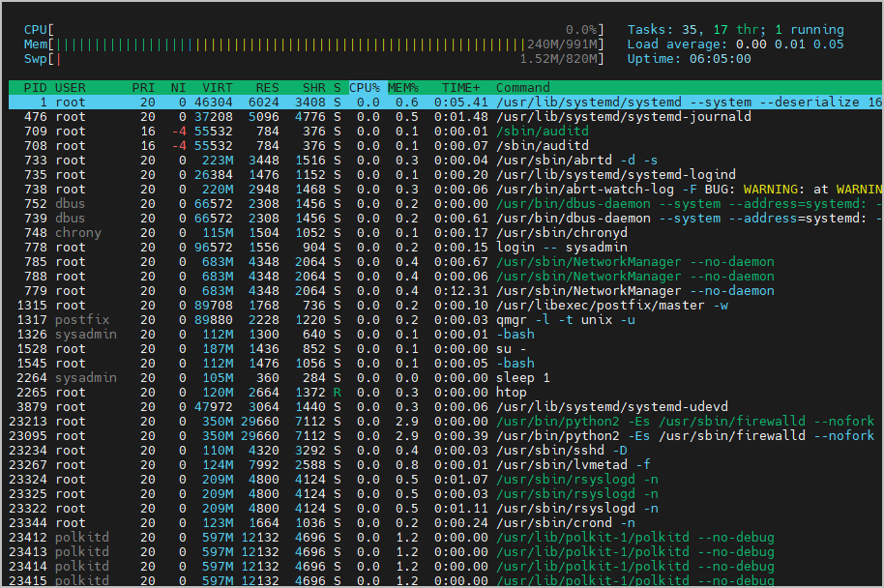Select the htop process row
The width and height of the screenshot is (884, 588).
tap(290, 392)
